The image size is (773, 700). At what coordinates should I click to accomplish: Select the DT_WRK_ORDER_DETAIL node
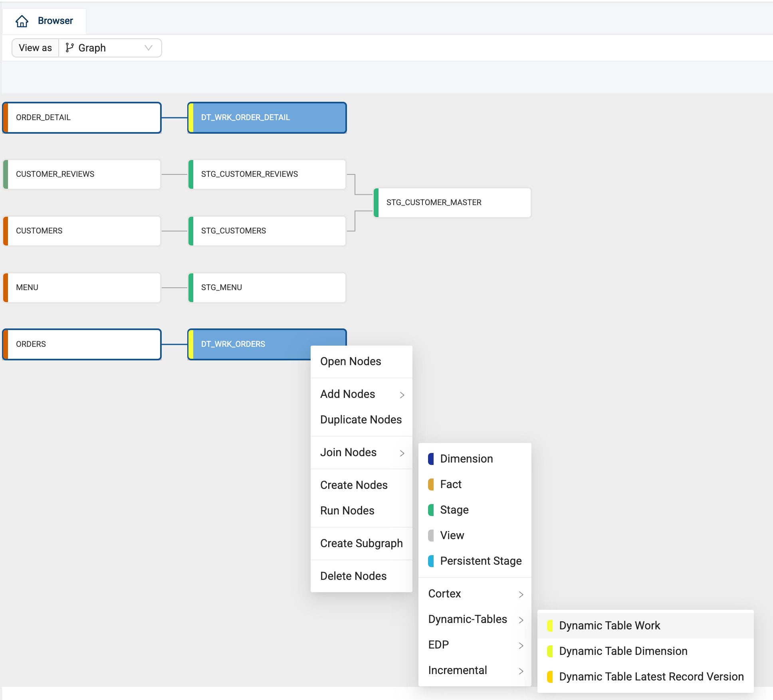[x=267, y=117]
